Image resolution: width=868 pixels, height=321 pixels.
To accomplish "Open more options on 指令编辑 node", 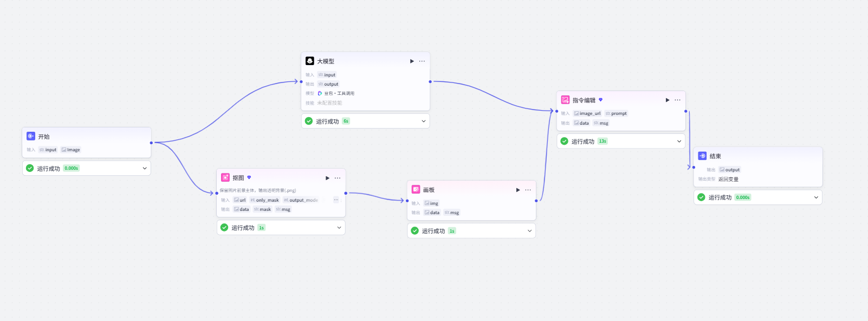I will point(677,100).
